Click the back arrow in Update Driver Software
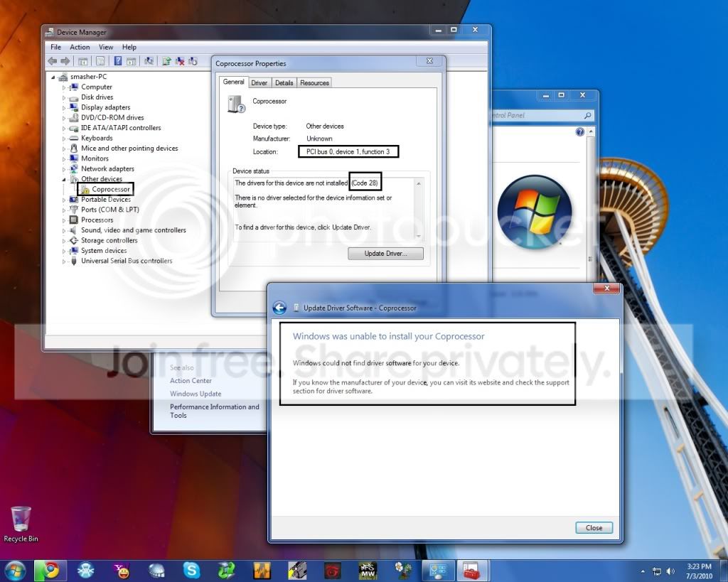 tap(279, 308)
